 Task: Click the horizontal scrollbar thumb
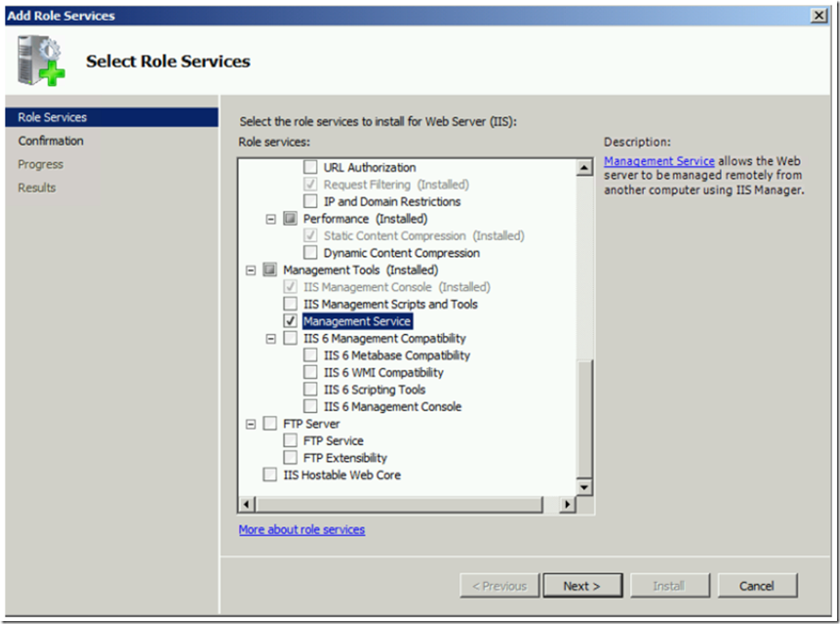(400, 504)
